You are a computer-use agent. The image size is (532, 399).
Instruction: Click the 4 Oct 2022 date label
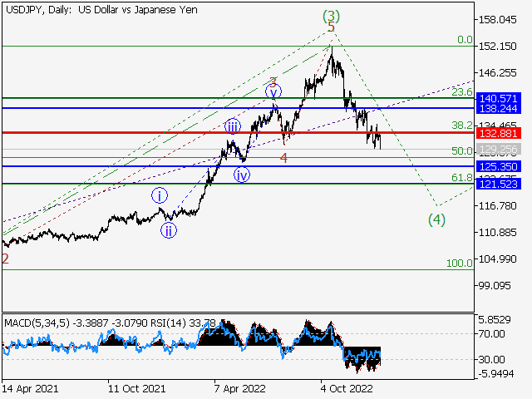[x=347, y=388]
